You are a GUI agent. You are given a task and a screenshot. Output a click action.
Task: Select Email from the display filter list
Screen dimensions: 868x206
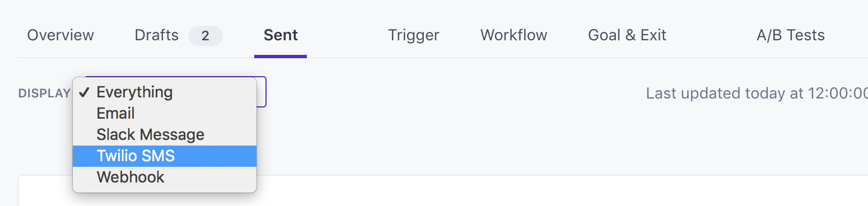[x=165, y=113]
